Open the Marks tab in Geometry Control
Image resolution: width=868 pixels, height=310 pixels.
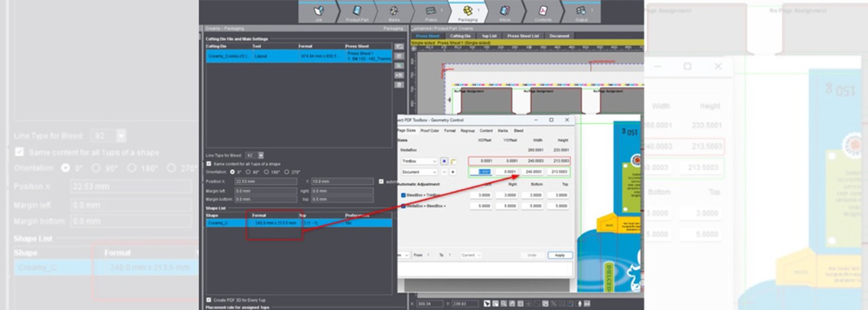[x=502, y=131]
